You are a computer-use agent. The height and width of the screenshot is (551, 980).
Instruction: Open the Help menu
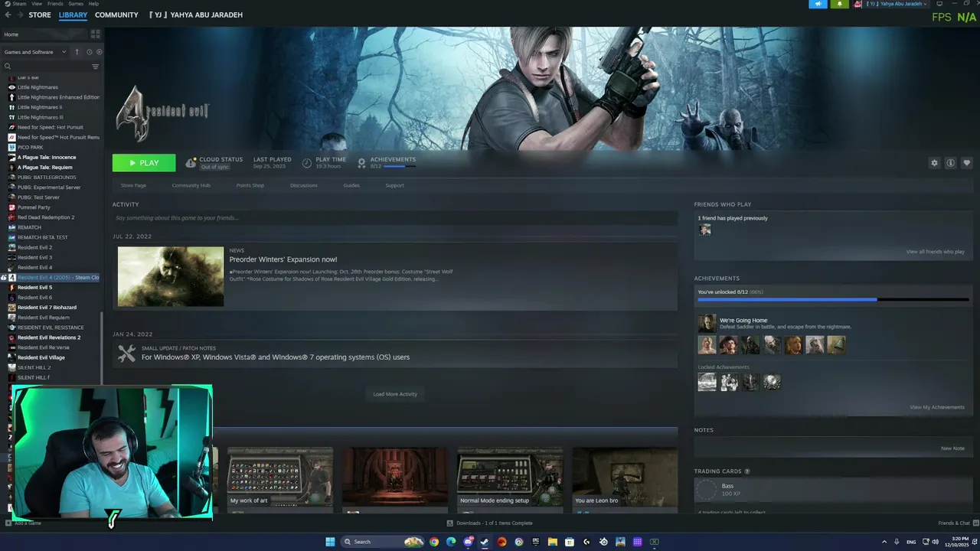click(x=95, y=4)
